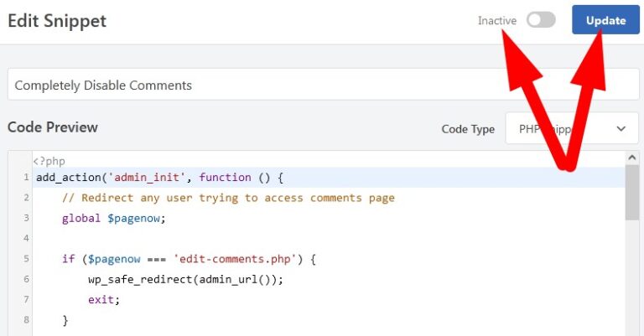Click the blue Update button
644x336 pixels.
[x=605, y=20]
